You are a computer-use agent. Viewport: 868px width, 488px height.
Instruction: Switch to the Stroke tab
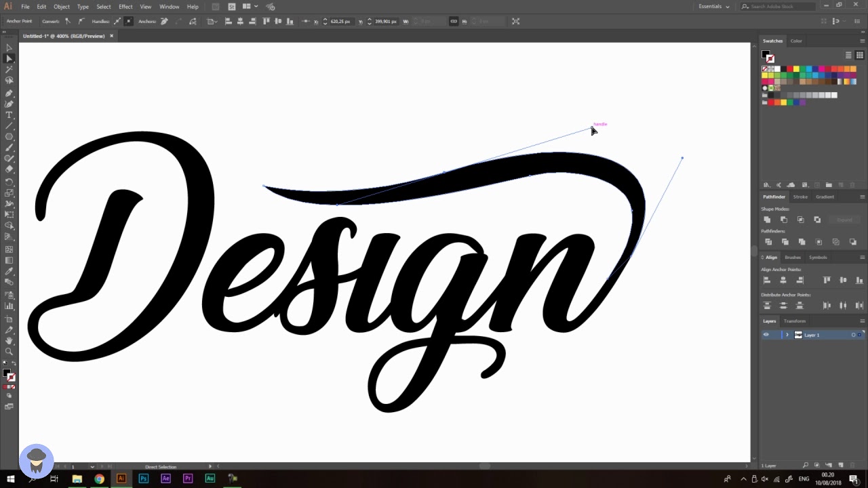point(800,197)
